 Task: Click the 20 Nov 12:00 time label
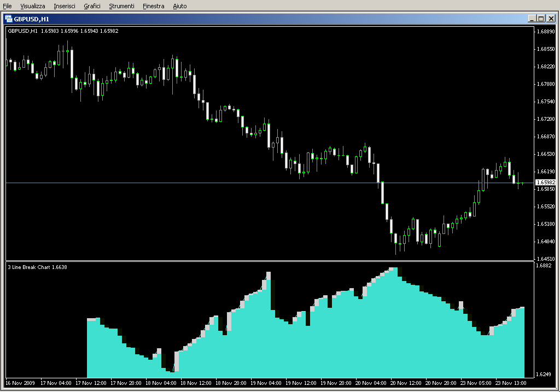pos(406,383)
